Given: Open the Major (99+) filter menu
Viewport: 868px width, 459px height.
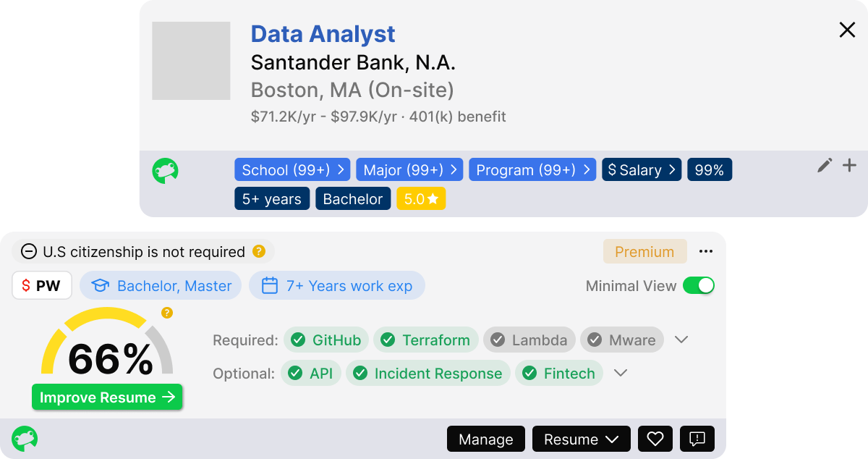Looking at the screenshot, I should coord(409,169).
